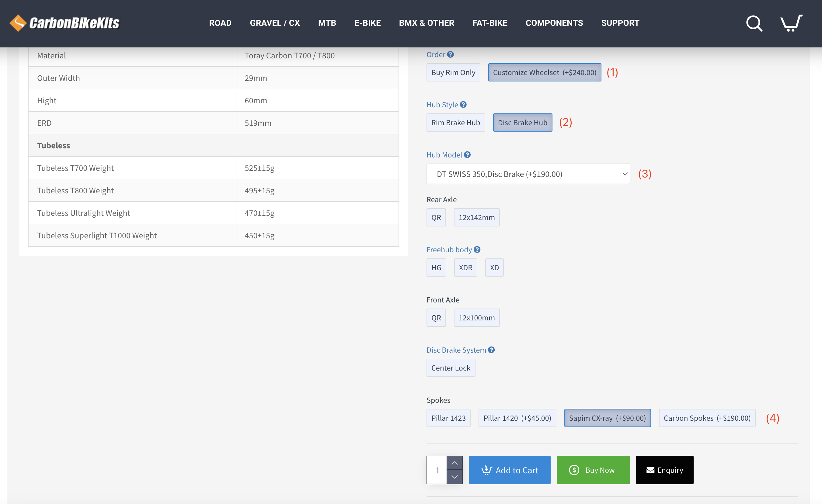This screenshot has height=504, width=822.
Task: Expand the Hub Model dropdown
Action: [x=528, y=174]
